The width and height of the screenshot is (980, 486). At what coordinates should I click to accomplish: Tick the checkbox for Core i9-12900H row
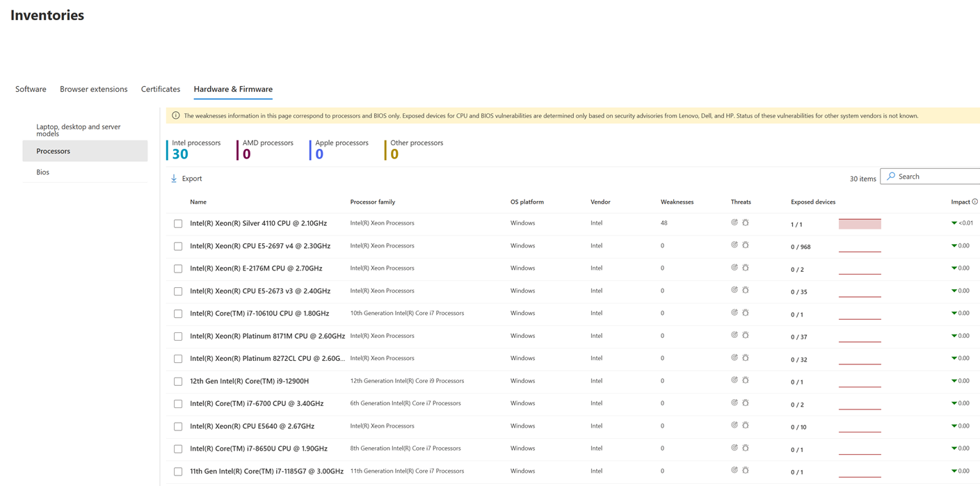pos(178,381)
